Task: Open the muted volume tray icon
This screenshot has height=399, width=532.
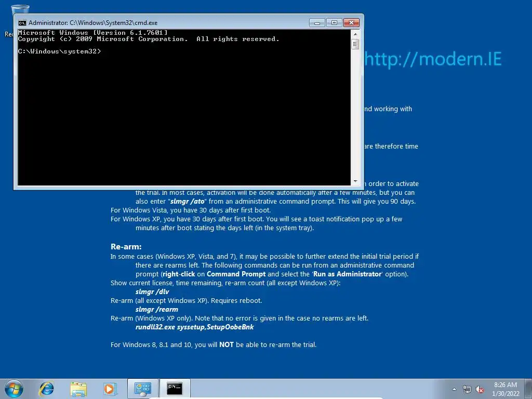Action: [x=480, y=389]
